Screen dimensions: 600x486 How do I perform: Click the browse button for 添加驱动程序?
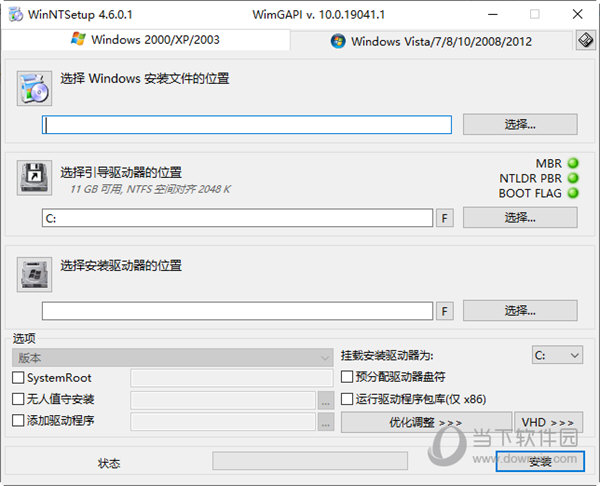pos(326,422)
